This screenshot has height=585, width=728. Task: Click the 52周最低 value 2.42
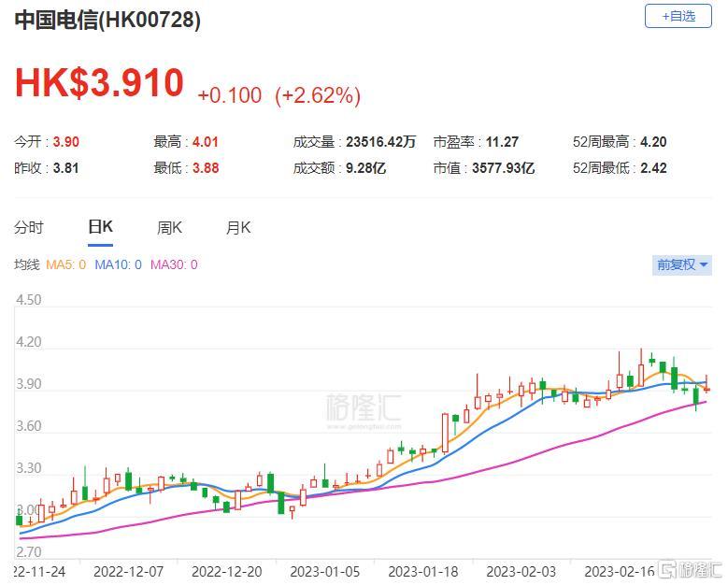click(x=654, y=167)
